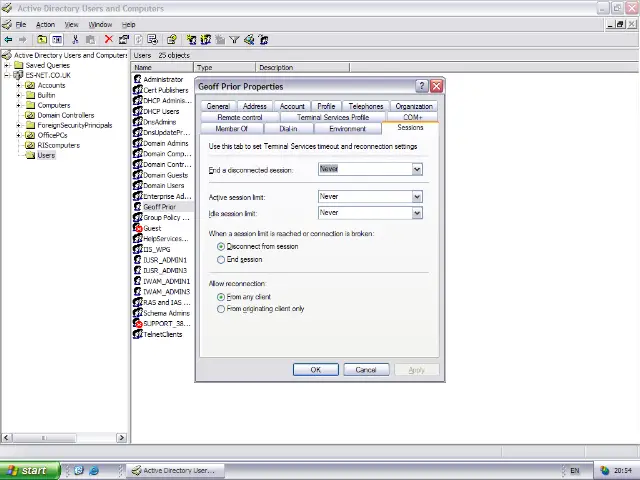Image resolution: width=640 pixels, height=480 pixels.
Task: Select the Users folder in tree
Action: click(x=46, y=155)
